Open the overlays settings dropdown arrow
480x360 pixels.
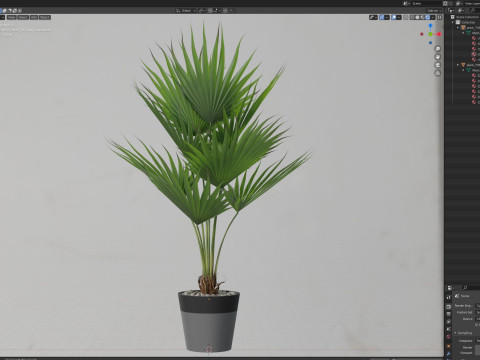point(399,17)
